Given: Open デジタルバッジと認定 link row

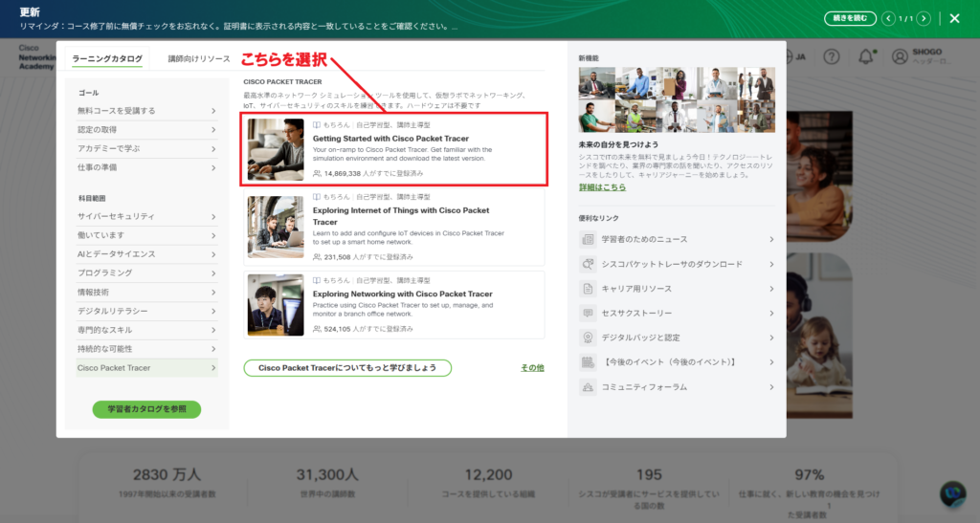Looking at the screenshot, I should pos(677,338).
